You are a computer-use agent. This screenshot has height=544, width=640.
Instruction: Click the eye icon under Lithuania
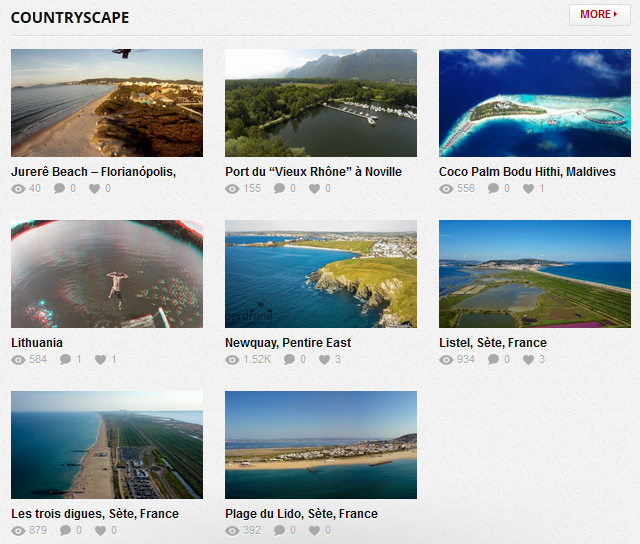(18, 360)
